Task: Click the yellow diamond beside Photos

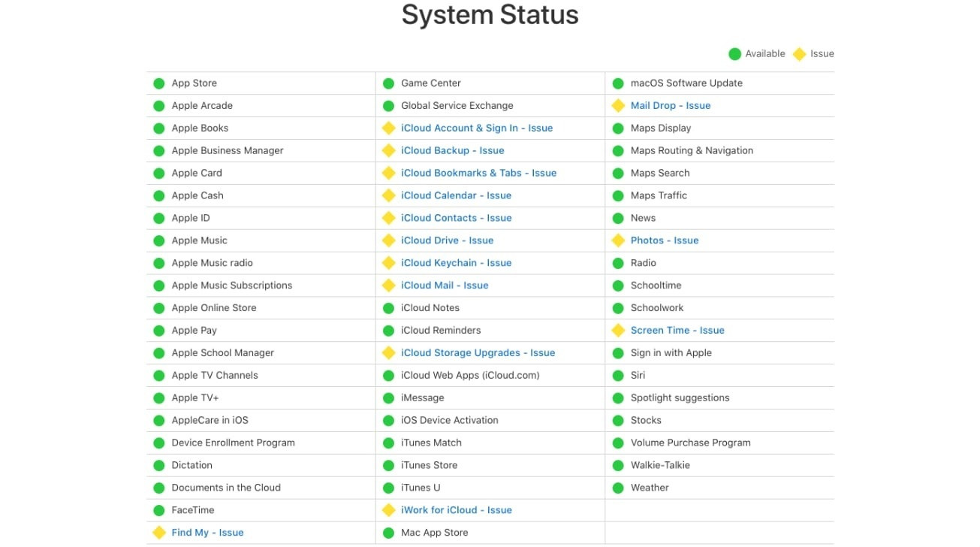Action: tap(617, 240)
